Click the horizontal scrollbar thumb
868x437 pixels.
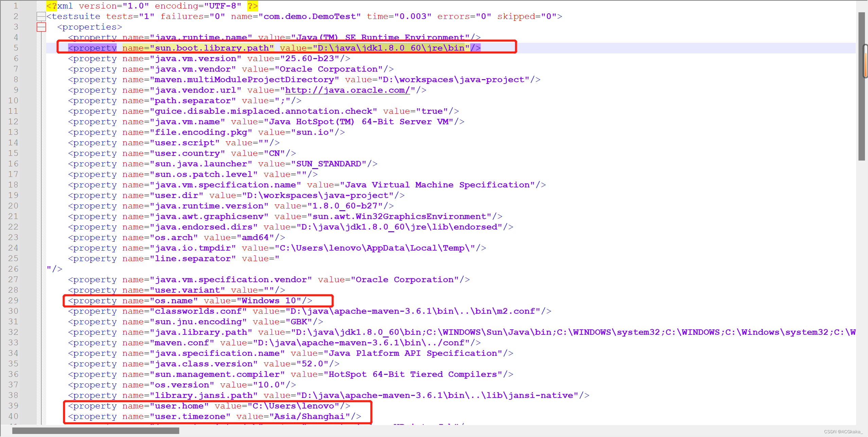(x=96, y=431)
